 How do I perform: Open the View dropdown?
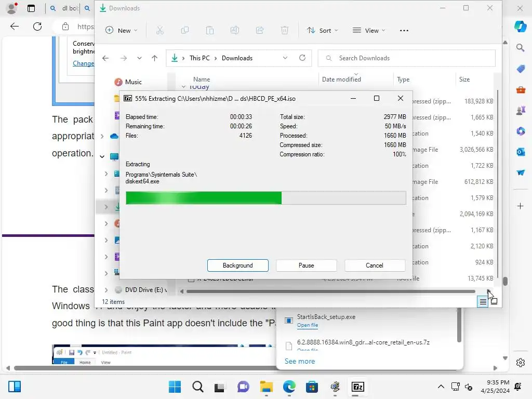[369, 31]
